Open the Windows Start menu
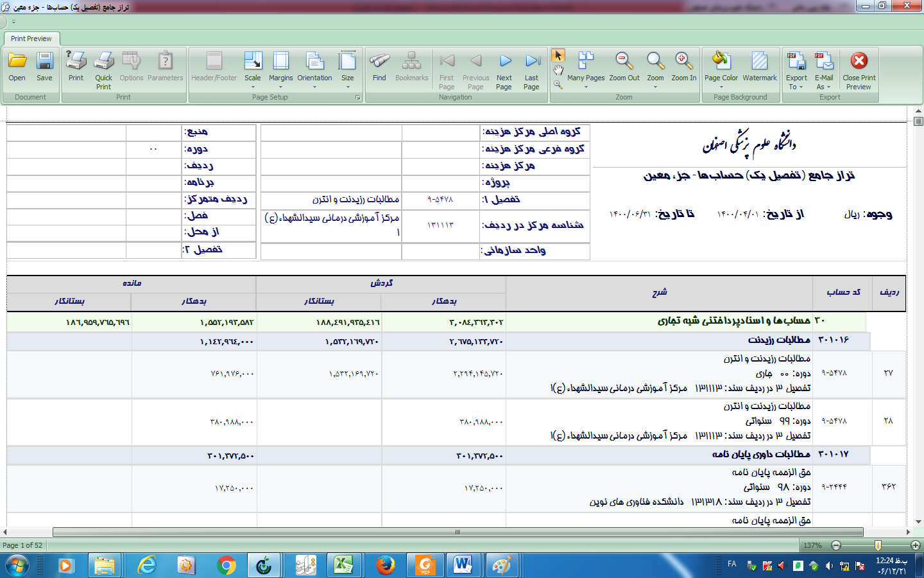924x578 pixels. click(17, 566)
